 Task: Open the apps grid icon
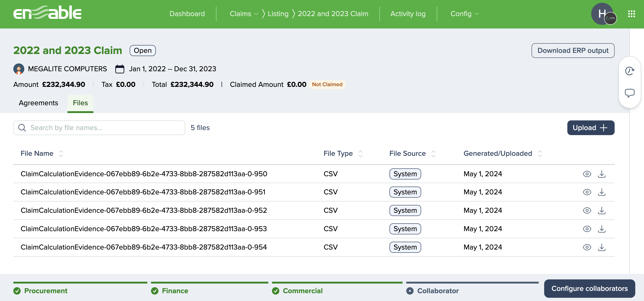(x=631, y=14)
